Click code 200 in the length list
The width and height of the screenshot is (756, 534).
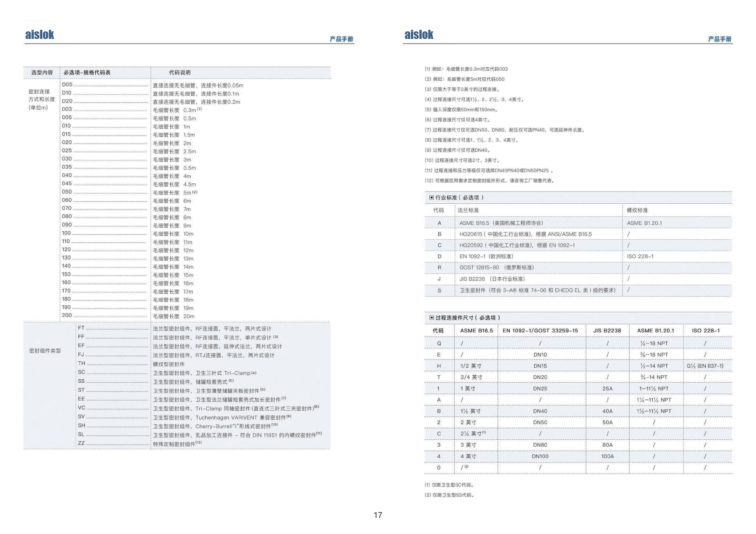pos(67,315)
